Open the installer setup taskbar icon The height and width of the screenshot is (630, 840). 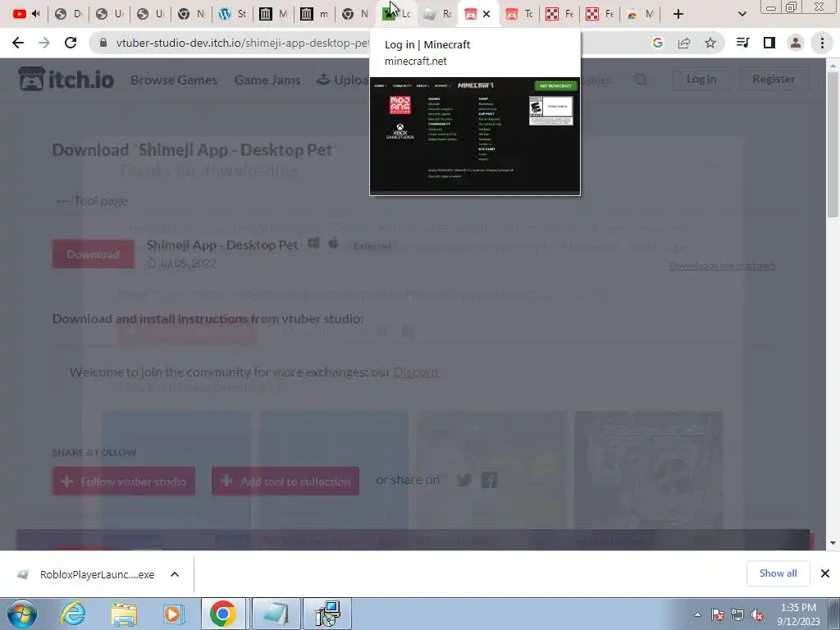327,614
